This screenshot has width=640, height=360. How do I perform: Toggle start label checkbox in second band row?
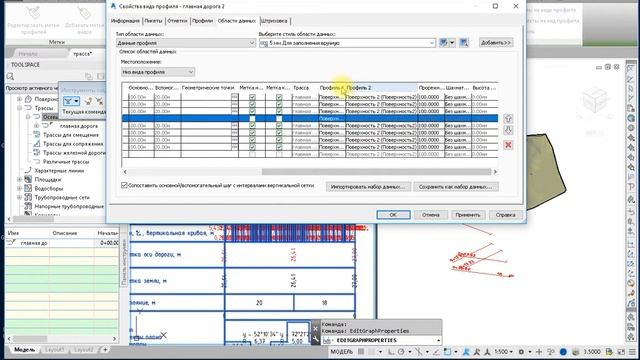click(x=252, y=104)
